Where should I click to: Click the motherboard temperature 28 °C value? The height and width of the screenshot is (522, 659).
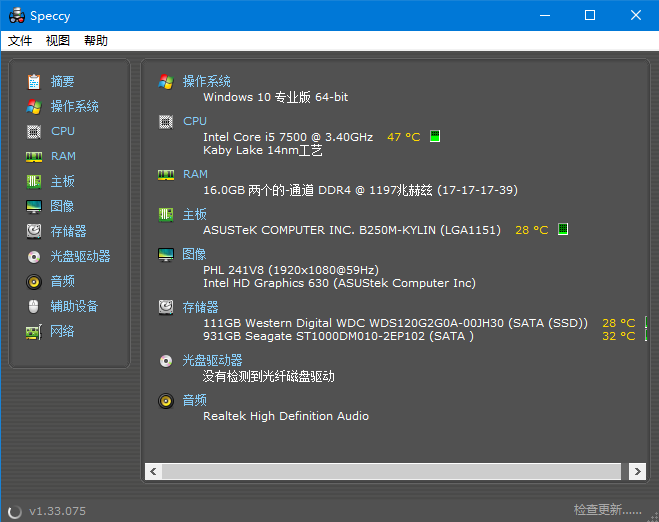(532, 230)
